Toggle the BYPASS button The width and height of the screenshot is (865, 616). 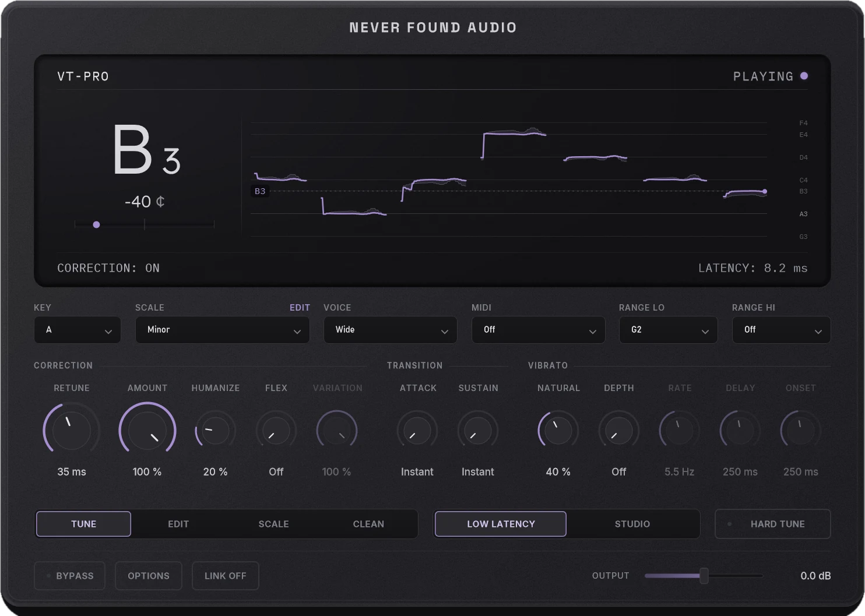(69, 576)
